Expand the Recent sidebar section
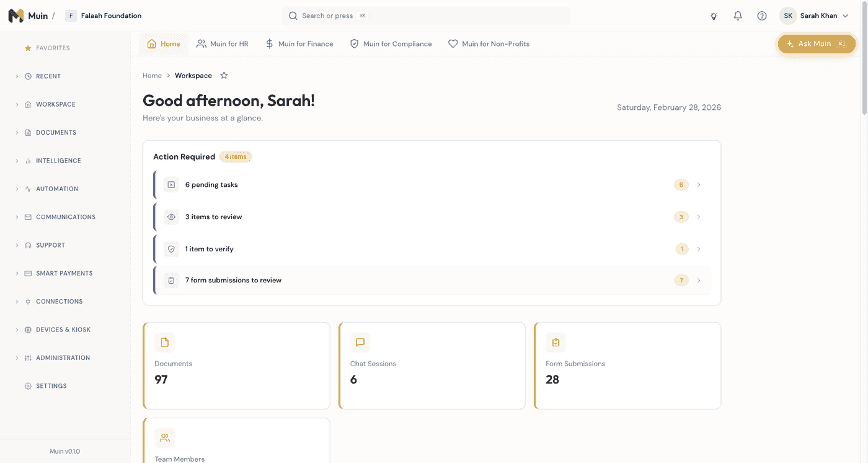868x463 pixels. tap(17, 76)
